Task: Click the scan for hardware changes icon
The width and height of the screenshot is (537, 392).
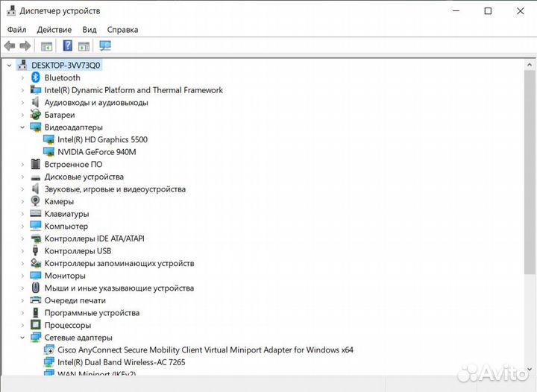Action: click(105, 46)
